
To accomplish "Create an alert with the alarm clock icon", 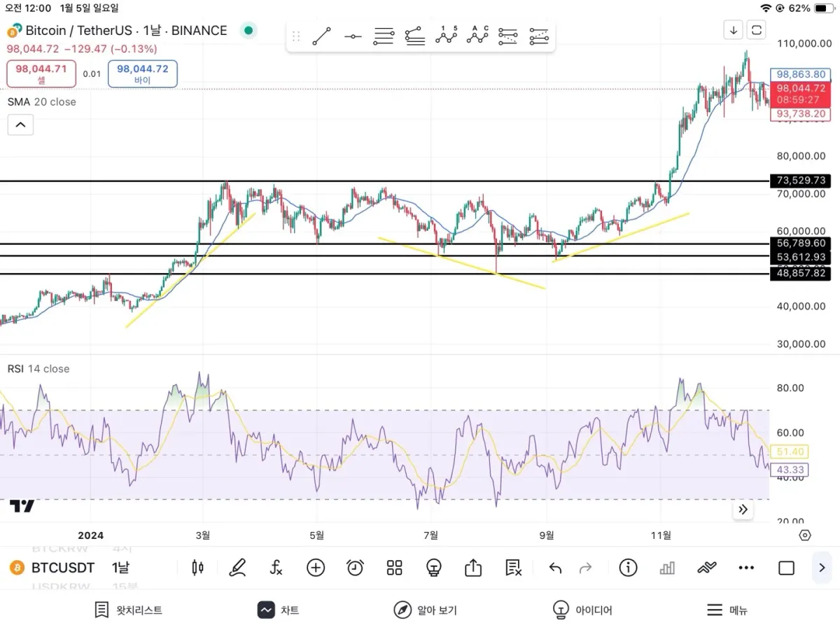I will tap(355, 568).
